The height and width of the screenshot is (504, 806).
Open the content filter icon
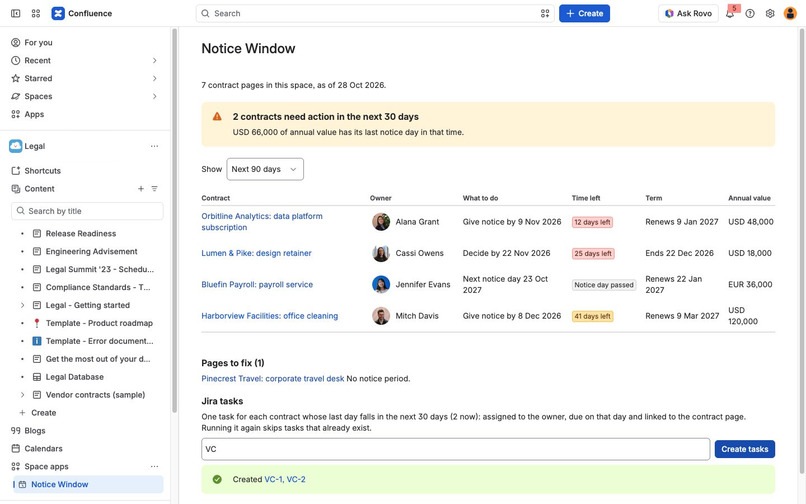pos(154,189)
